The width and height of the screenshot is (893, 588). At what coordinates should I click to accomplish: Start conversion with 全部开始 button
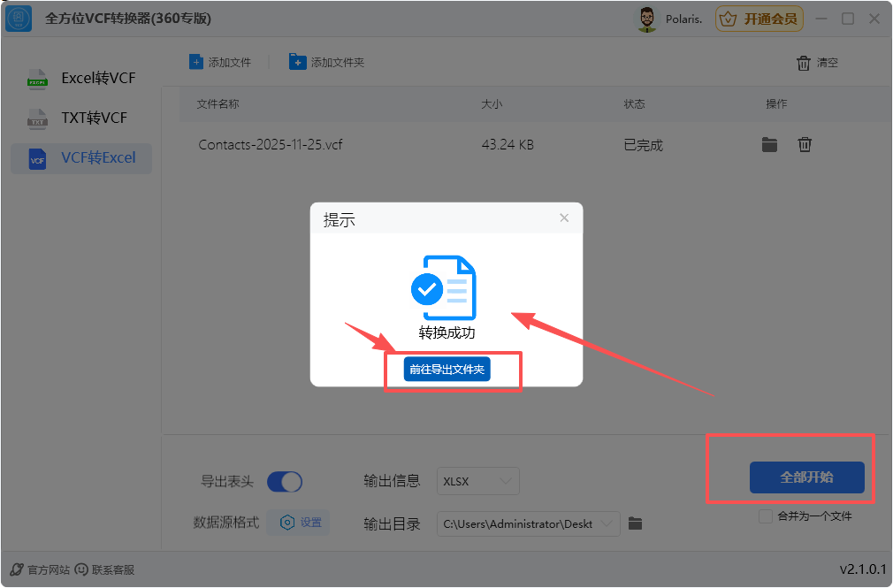tap(806, 477)
